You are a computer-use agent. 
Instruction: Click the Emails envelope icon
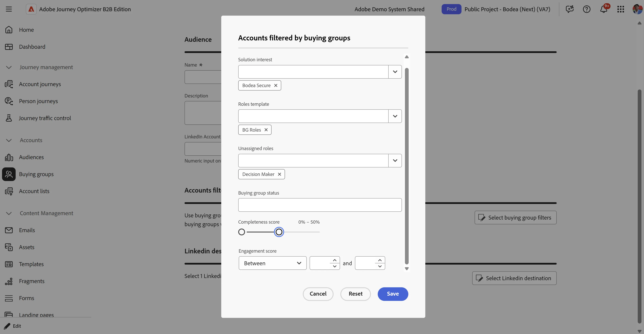pos(9,230)
